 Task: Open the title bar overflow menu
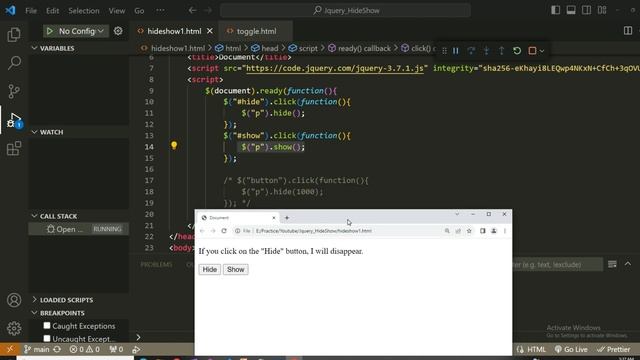[160, 10]
